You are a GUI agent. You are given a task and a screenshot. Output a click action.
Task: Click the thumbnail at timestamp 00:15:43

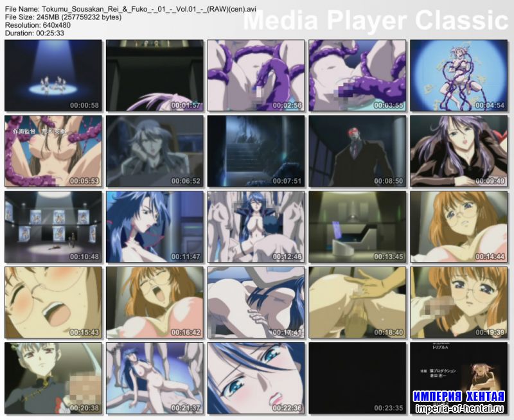[53, 302]
